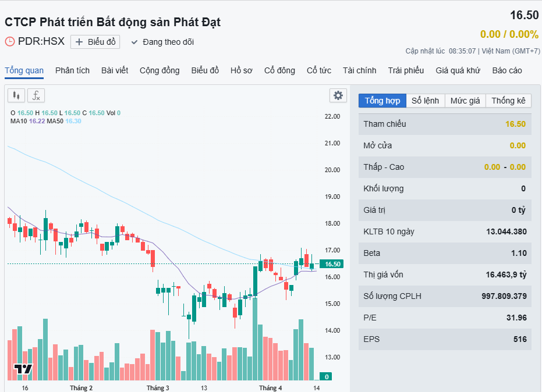Click the TradingView logo on chart
Screen dimensions: 542x392
(23, 369)
